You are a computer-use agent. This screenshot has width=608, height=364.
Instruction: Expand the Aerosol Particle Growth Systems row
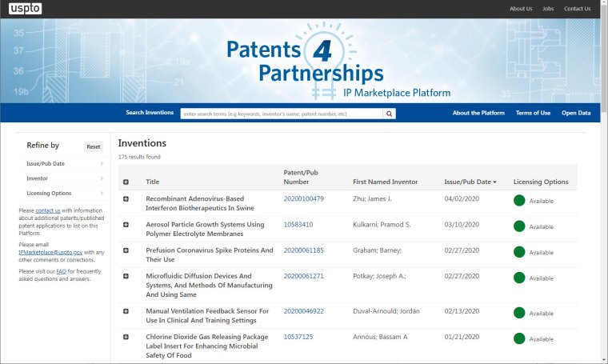point(126,225)
